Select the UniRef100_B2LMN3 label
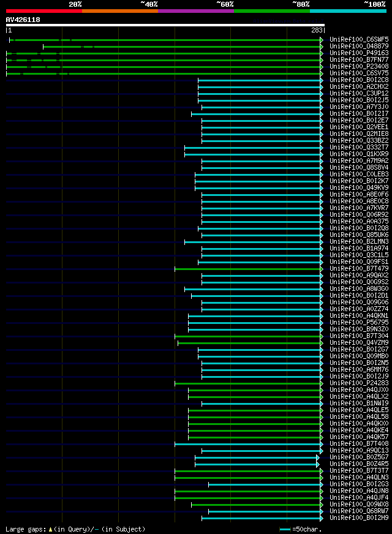 [359, 242]
